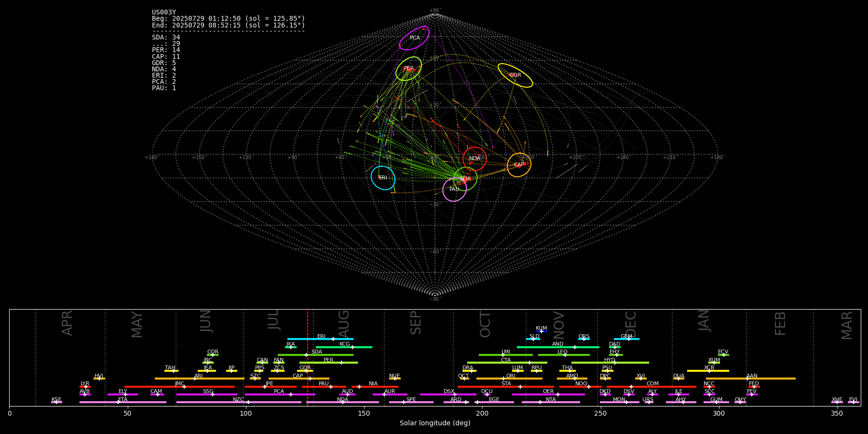
Task: Select the STA shower label in timeline
Action: (506, 384)
